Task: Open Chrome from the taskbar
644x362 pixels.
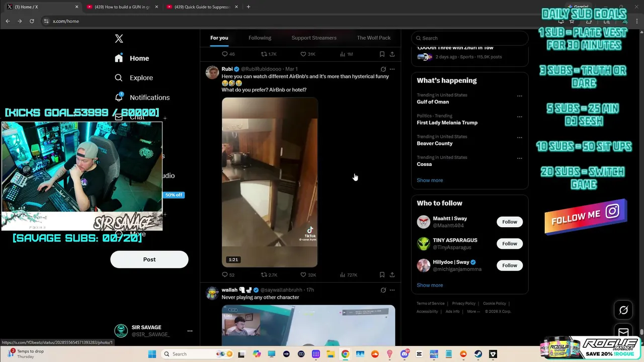Action: [x=345, y=354]
